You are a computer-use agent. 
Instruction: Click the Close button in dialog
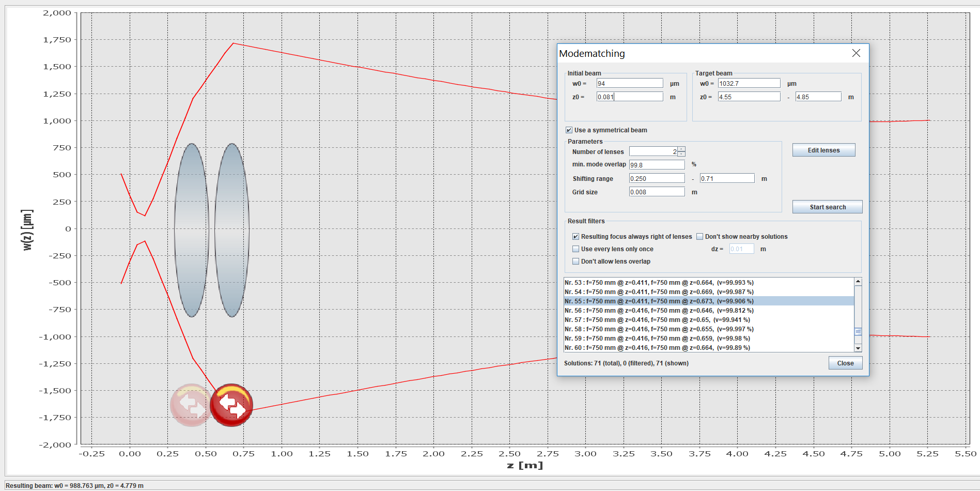tap(845, 363)
